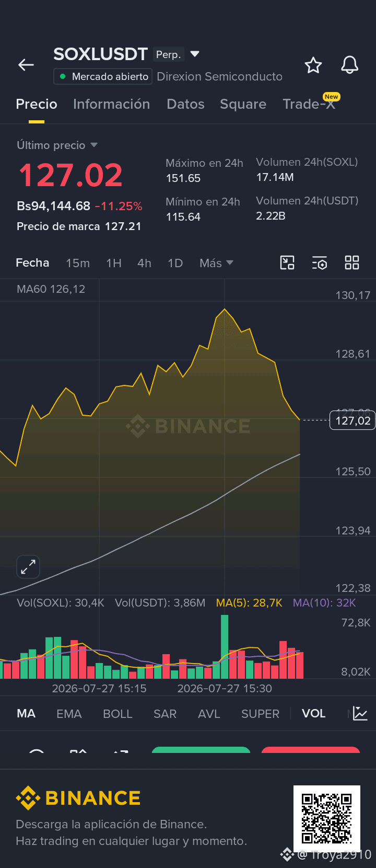The height and width of the screenshot is (868, 376).
Task: Toggle the EMA indicator
Action: [69, 714]
